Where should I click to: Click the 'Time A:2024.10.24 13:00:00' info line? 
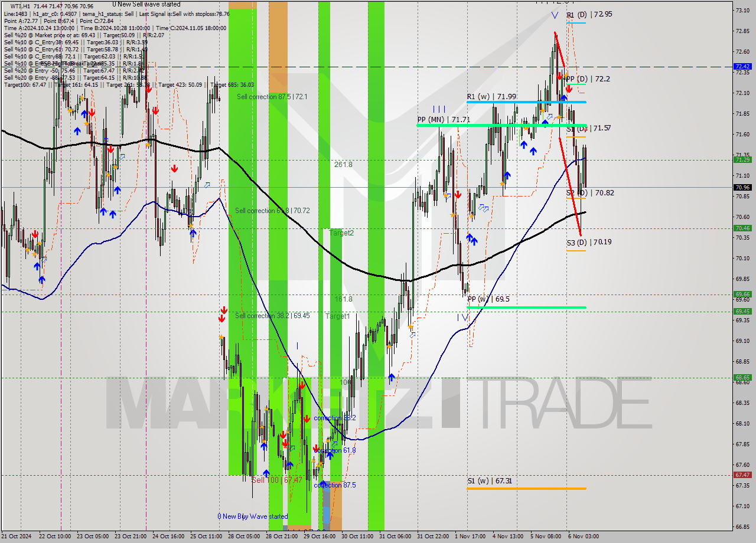115,28
